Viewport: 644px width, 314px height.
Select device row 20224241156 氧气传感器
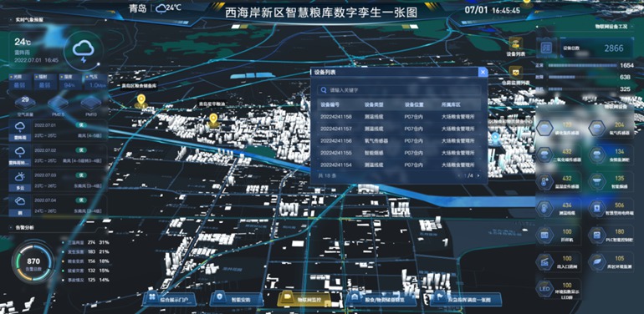[x=399, y=140]
